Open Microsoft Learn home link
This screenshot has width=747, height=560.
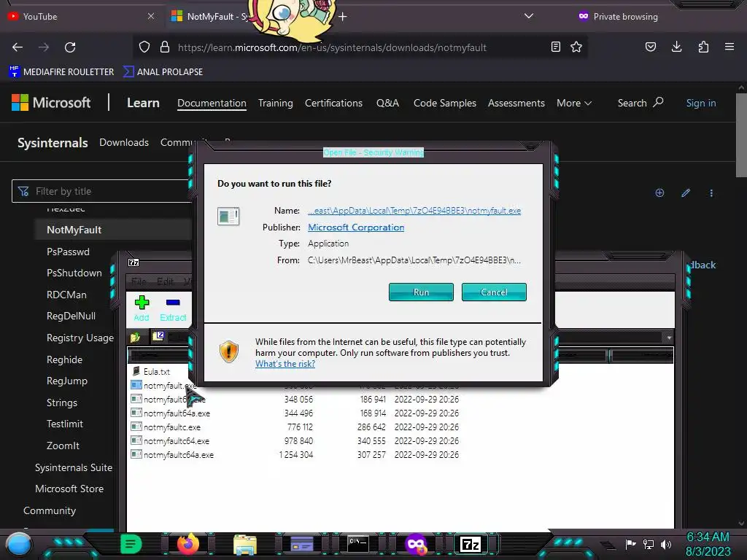[x=143, y=103]
